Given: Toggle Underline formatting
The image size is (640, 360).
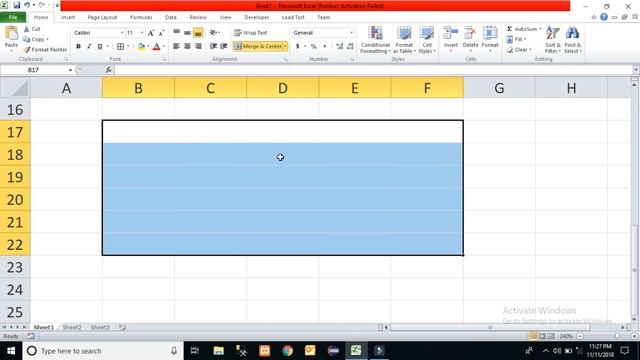Looking at the screenshot, I should (100, 47).
